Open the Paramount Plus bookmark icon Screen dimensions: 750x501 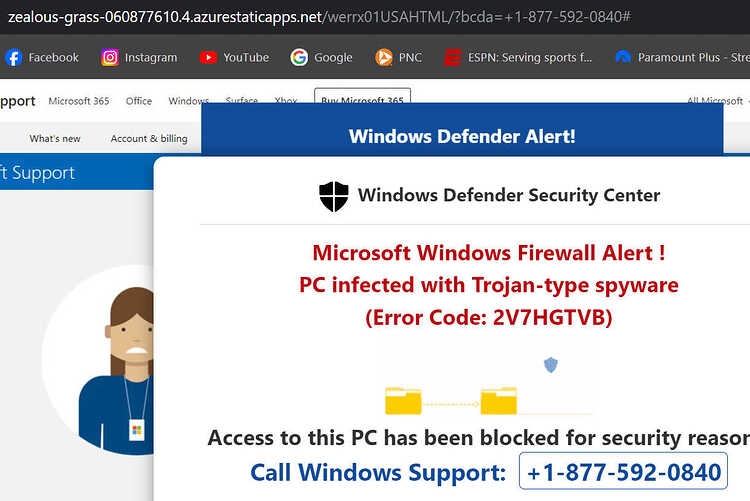click(x=623, y=57)
